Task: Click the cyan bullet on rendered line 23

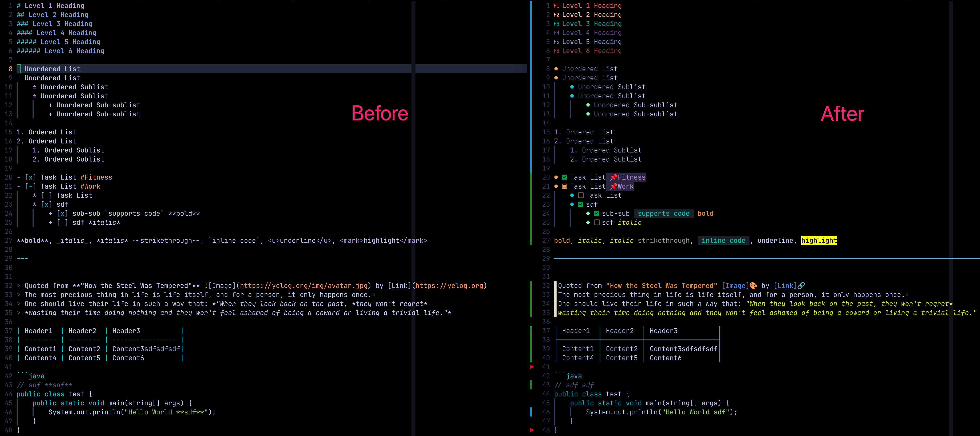Action: pos(572,204)
